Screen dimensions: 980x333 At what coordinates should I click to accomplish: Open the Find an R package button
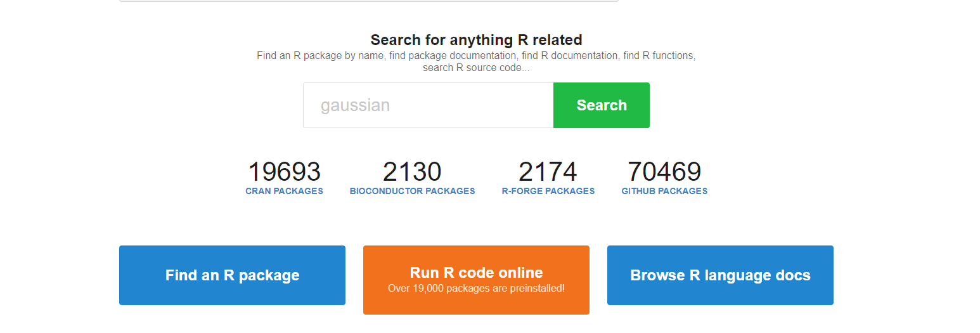(x=232, y=275)
